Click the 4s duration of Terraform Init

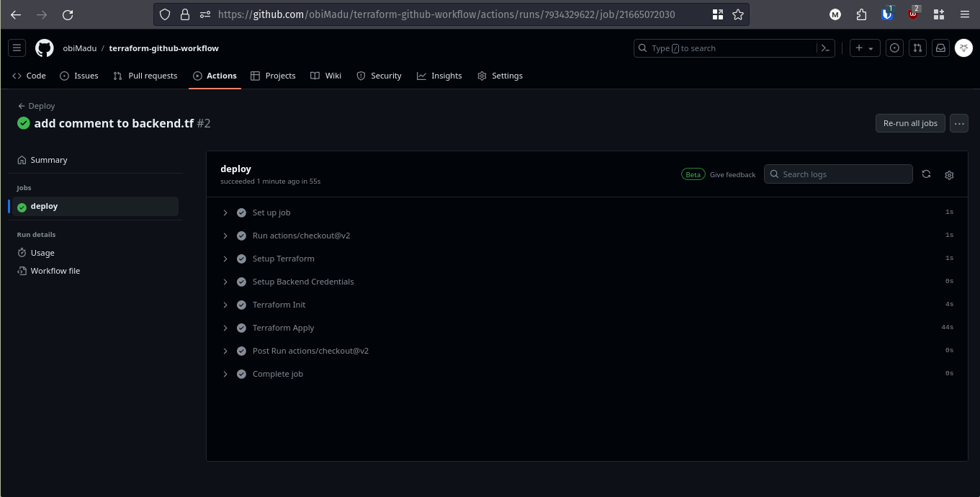[x=949, y=305]
